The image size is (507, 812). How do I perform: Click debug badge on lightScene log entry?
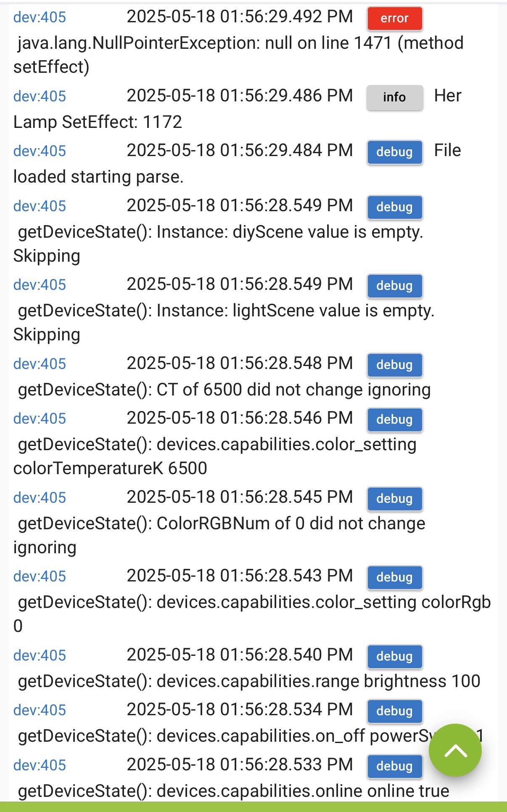[x=394, y=286]
